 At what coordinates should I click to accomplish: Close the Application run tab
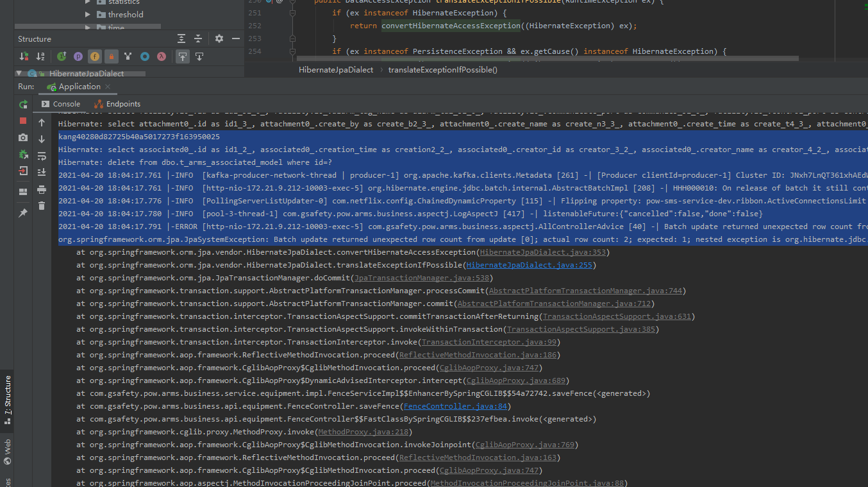click(x=108, y=87)
